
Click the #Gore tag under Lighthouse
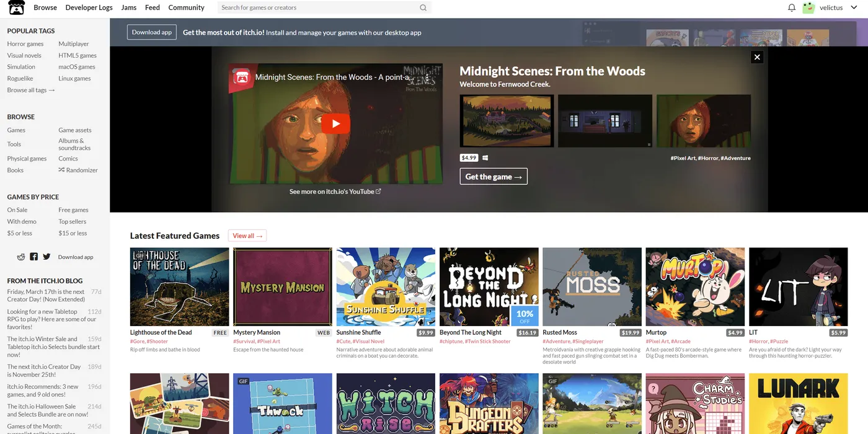click(137, 342)
